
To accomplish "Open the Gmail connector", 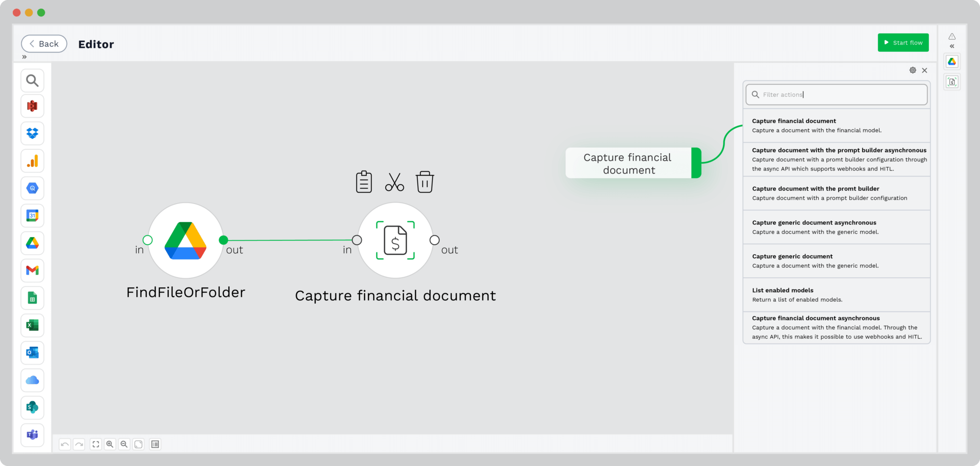I will [x=32, y=270].
